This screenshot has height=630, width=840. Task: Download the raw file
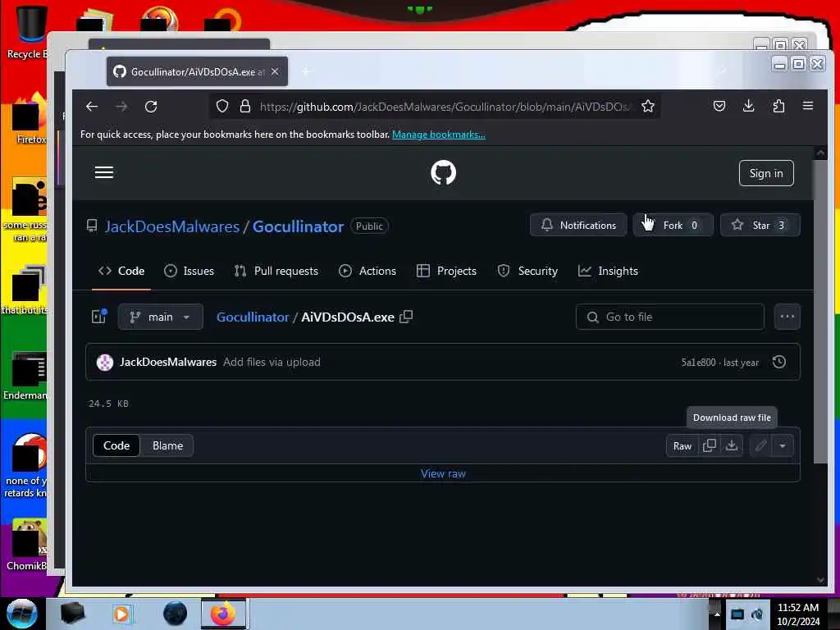(x=731, y=445)
